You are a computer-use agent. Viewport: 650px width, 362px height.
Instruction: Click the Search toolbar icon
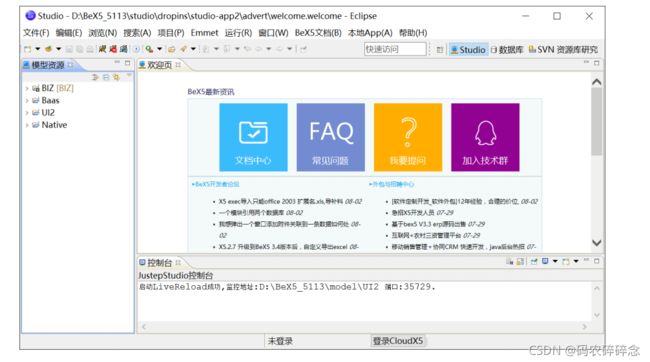click(x=149, y=49)
